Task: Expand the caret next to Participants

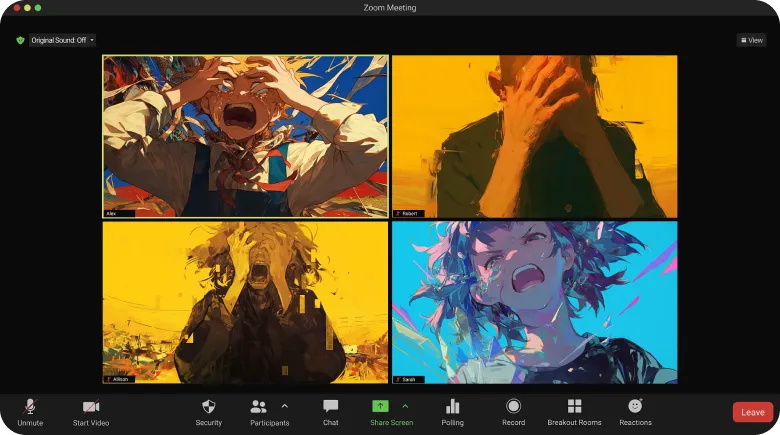Action: tap(285, 405)
